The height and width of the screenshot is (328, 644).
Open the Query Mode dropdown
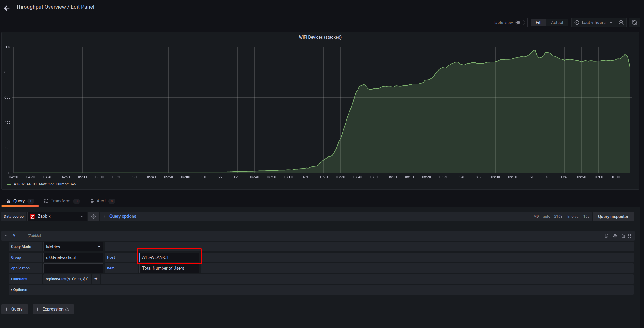pyautogui.click(x=73, y=246)
